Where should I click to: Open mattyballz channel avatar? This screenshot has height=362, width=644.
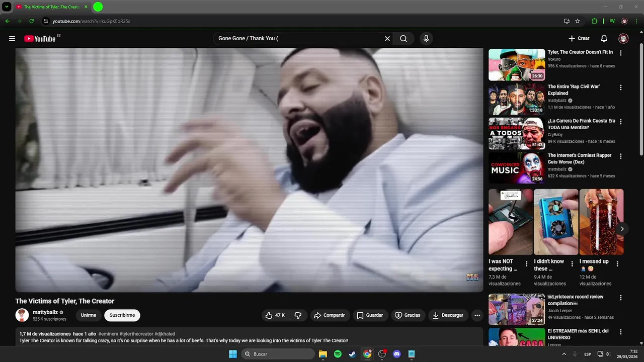tap(22, 315)
